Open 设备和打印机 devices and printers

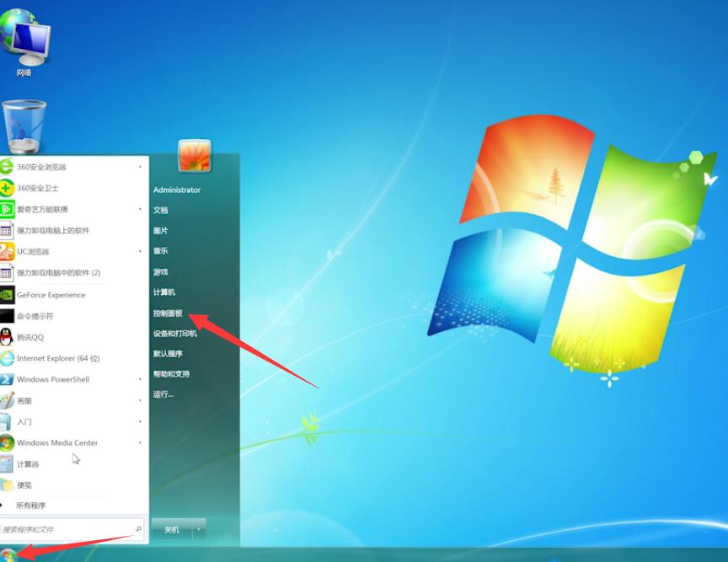click(x=175, y=334)
